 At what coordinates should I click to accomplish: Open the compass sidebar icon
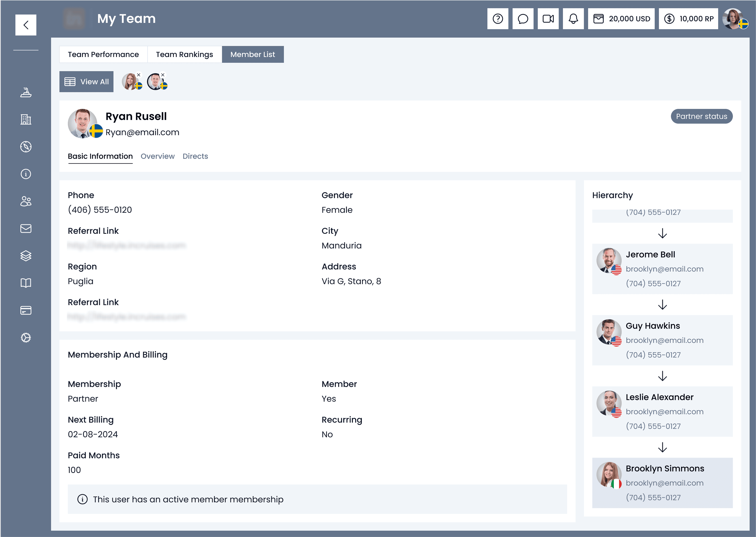pos(26,146)
